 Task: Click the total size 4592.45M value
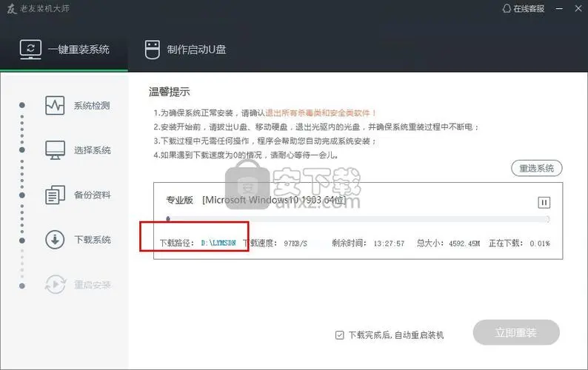(464, 243)
